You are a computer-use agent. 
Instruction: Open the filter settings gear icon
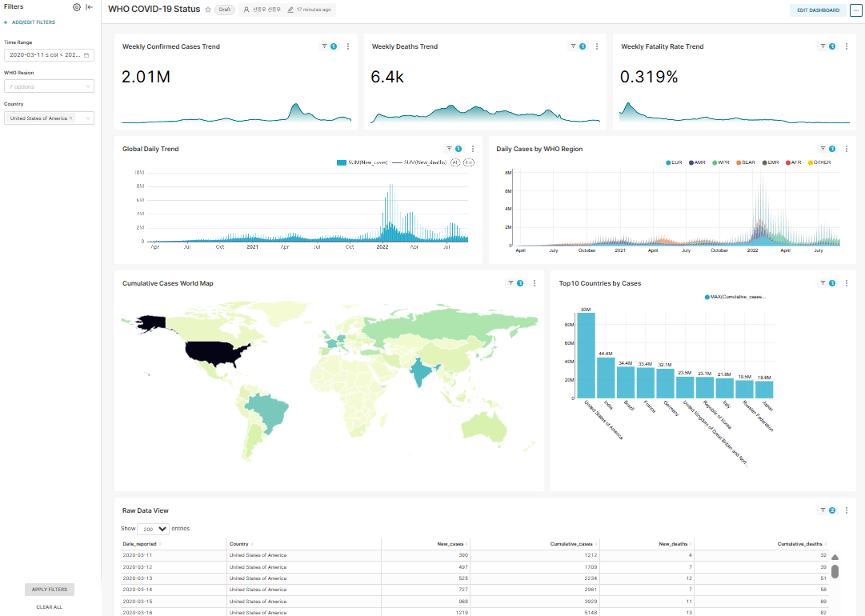click(x=77, y=6)
